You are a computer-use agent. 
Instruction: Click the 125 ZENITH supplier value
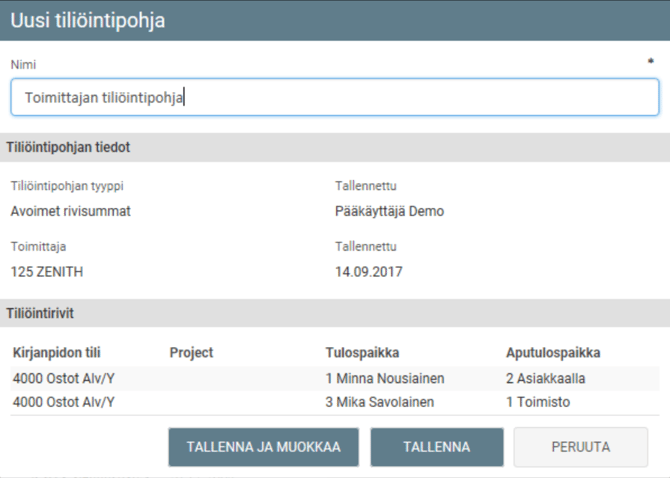point(47,271)
